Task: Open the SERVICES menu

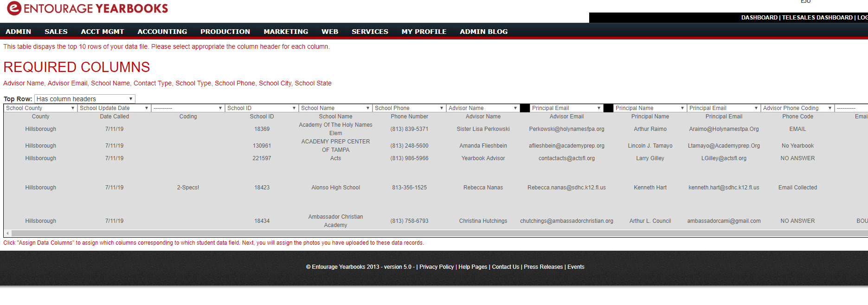Action: coord(370,32)
